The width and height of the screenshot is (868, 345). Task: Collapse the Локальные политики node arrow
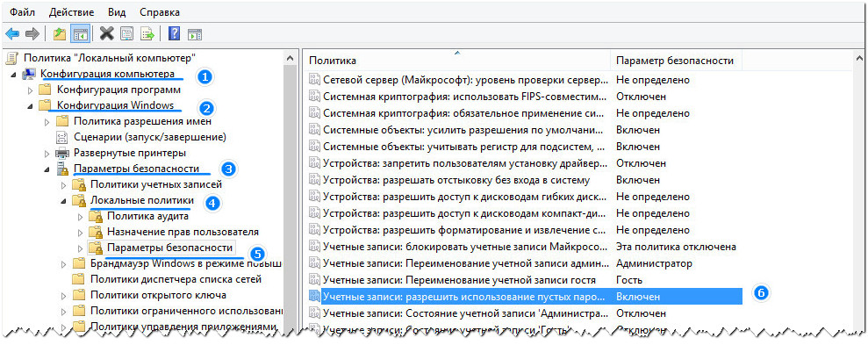(62, 202)
